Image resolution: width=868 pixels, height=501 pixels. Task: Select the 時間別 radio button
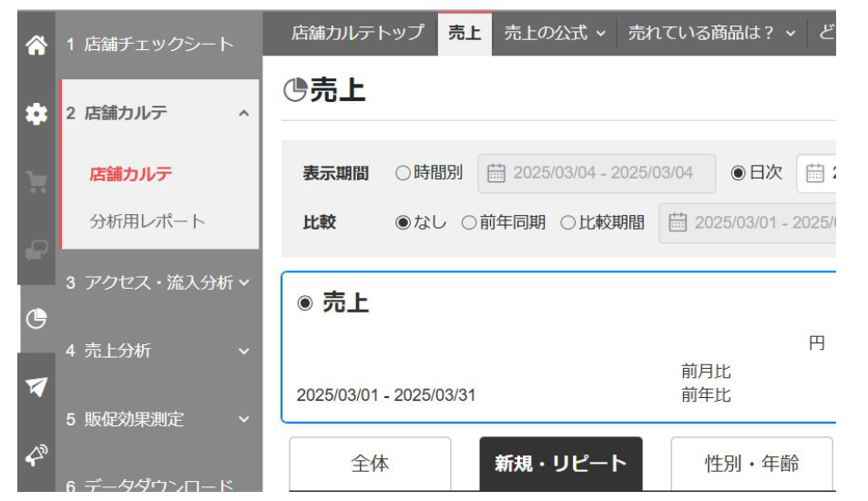click(403, 173)
